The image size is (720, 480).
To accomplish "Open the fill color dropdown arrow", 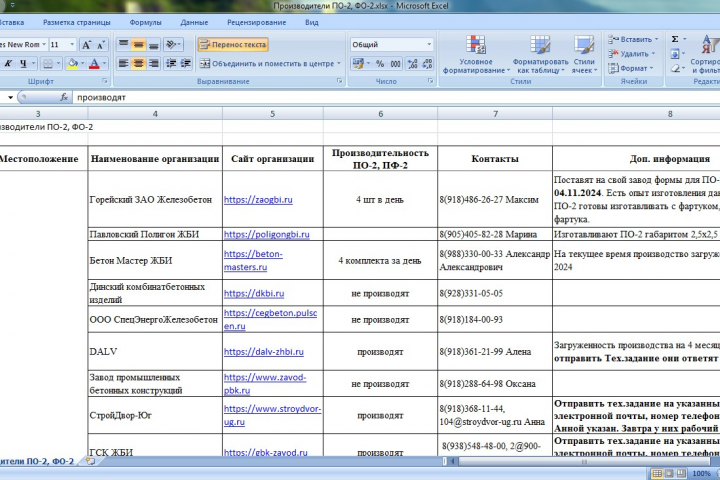I will point(83,63).
